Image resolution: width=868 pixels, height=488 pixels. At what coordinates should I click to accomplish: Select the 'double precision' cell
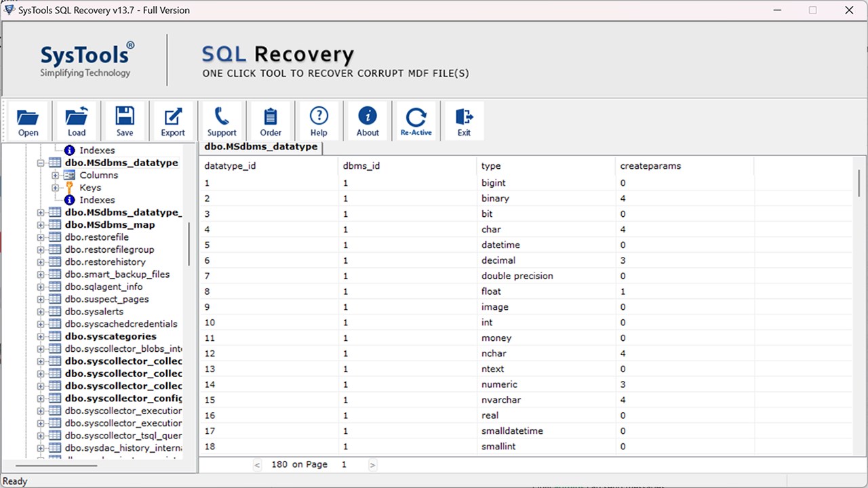click(546, 276)
